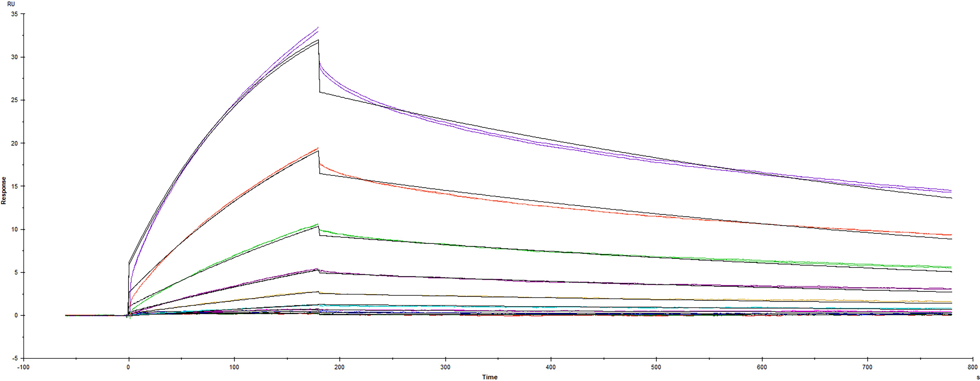Click the 400 time tick label
This screenshot has width=980, height=381.
tap(550, 367)
